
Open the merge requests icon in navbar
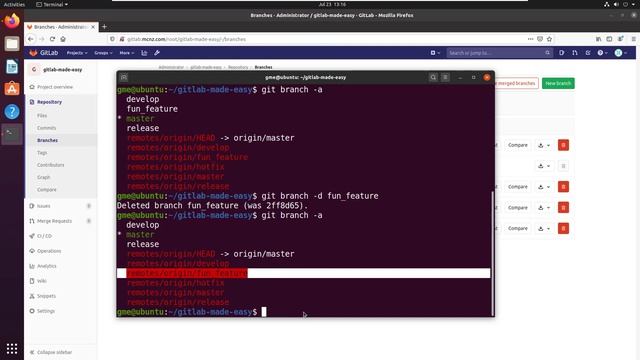[575, 53]
